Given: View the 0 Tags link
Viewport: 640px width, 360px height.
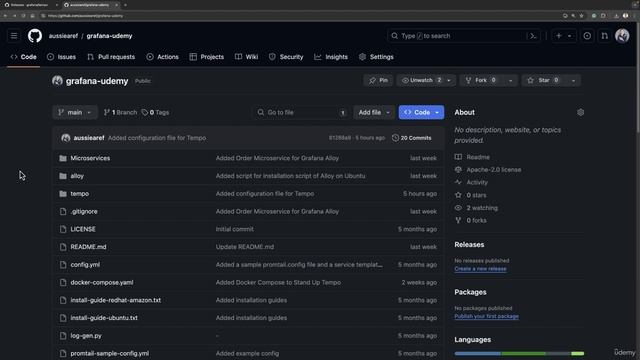Looking at the screenshot, I should coord(155,112).
